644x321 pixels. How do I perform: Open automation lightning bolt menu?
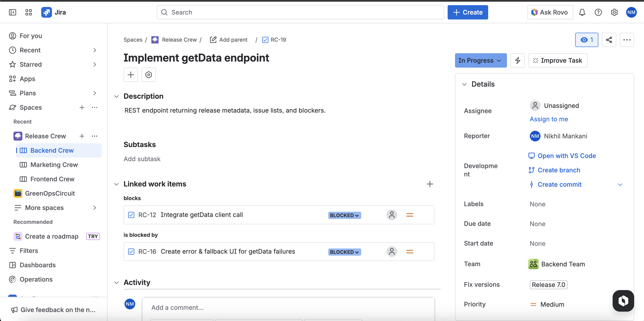click(517, 60)
